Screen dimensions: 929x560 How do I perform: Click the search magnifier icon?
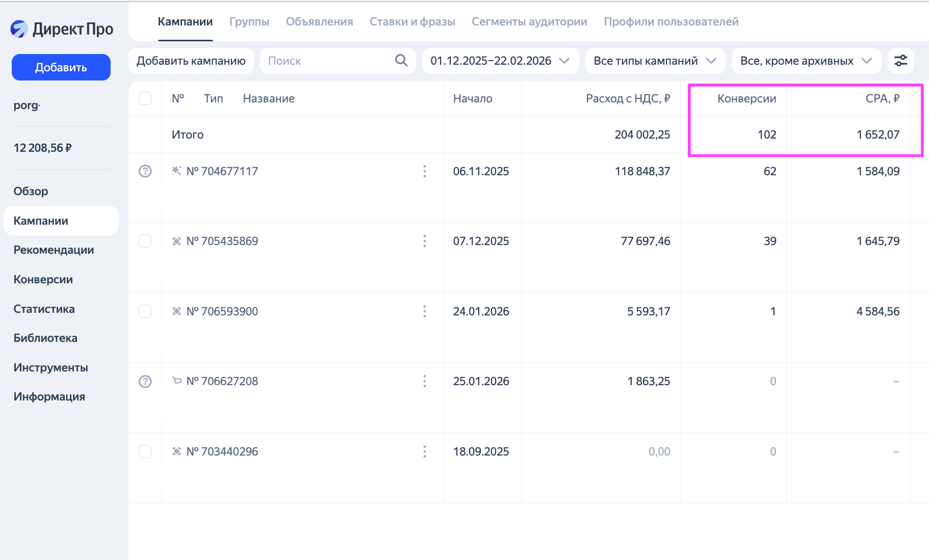pyautogui.click(x=401, y=61)
